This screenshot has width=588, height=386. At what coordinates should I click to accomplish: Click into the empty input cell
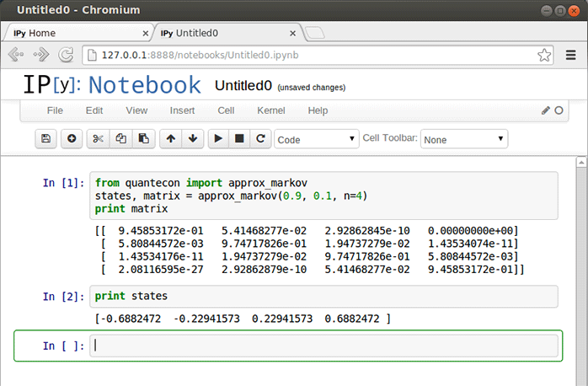(x=323, y=346)
